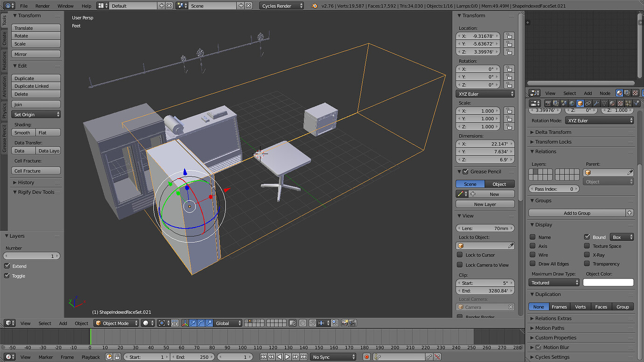The width and height of the screenshot is (644, 362).
Task: Click the Blender logo icon in info bar
Action: click(315, 6)
